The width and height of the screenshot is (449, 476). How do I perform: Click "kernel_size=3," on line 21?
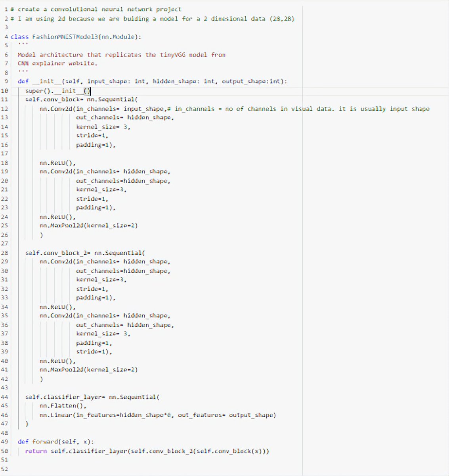point(101,190)
